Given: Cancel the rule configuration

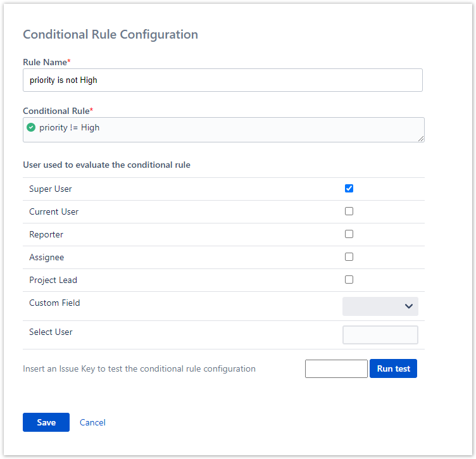Looking at the screenshot, I should [x=92, y=422].
